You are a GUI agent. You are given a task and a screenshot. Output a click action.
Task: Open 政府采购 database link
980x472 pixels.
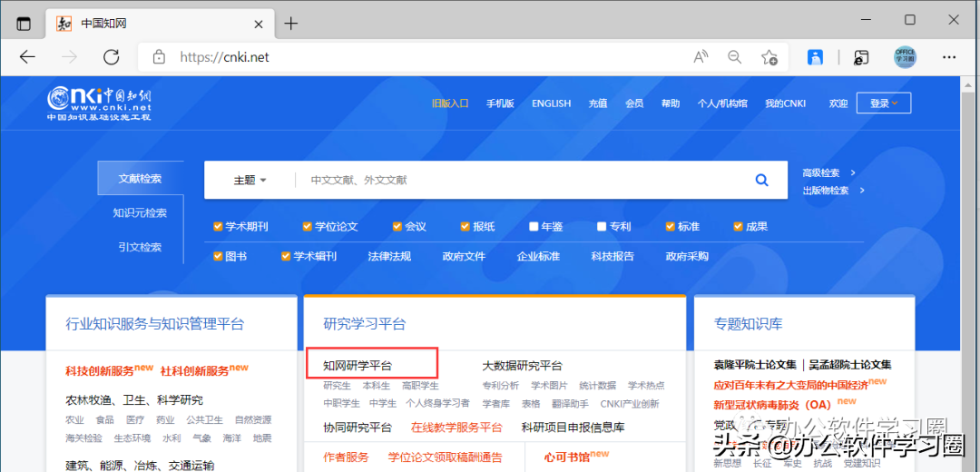coord(687,256)
